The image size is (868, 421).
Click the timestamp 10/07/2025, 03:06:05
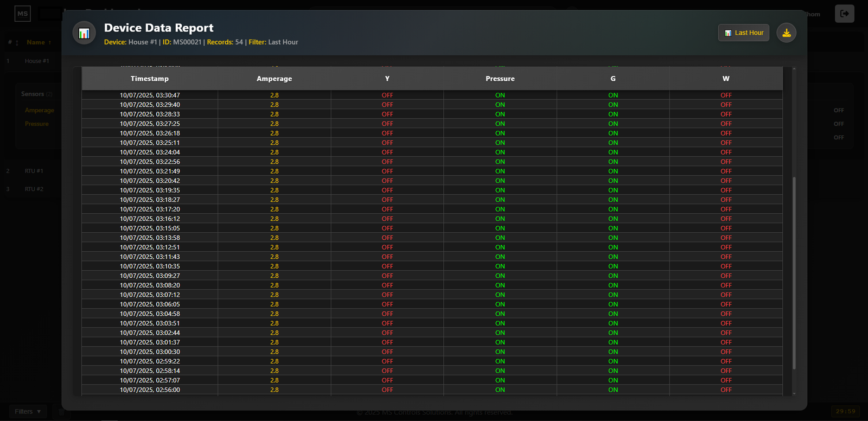click(x=150, y=304)
